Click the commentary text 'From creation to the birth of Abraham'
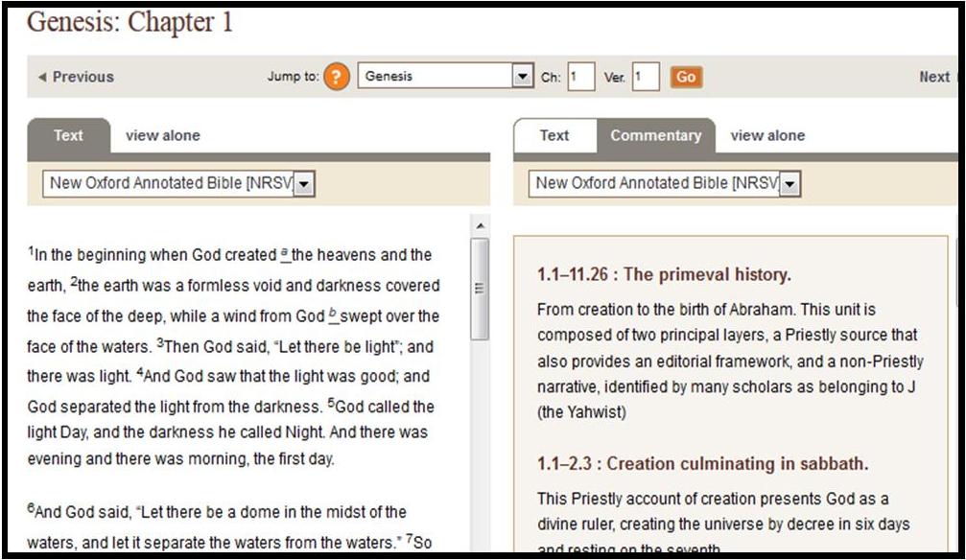Image resolution: width=966 pixels, height=560 pixels. coord(665,310)
